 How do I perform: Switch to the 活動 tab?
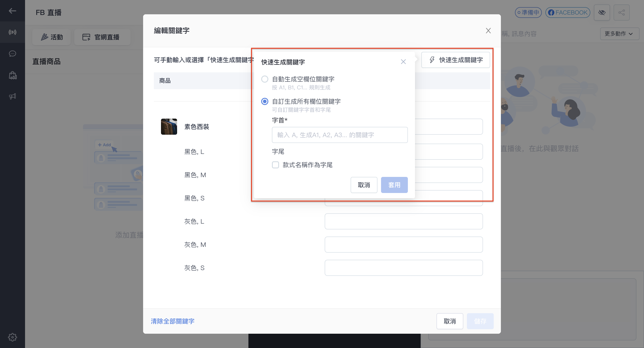coord(51,37)
